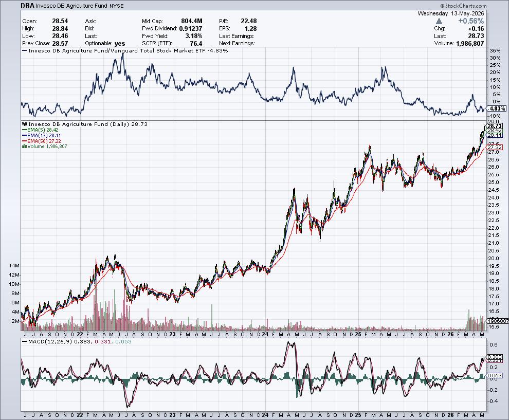Click the Open value 28.54
Screen dimensions: 509x420
click(x=60, y=21)
